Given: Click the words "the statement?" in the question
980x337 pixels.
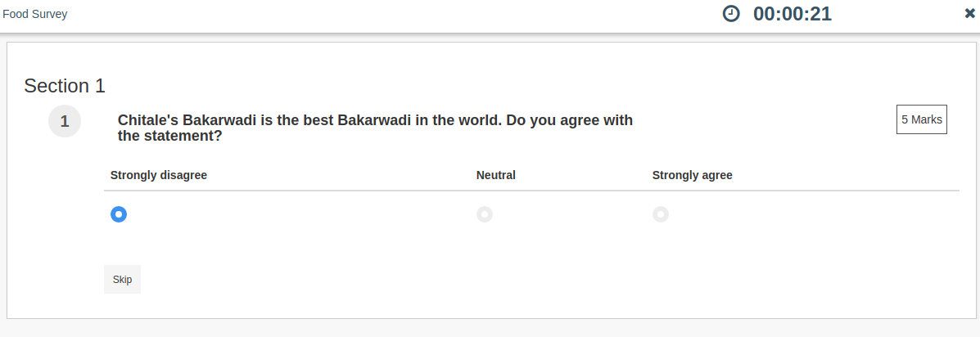Looking at the screenshot, I should point(170,137).
